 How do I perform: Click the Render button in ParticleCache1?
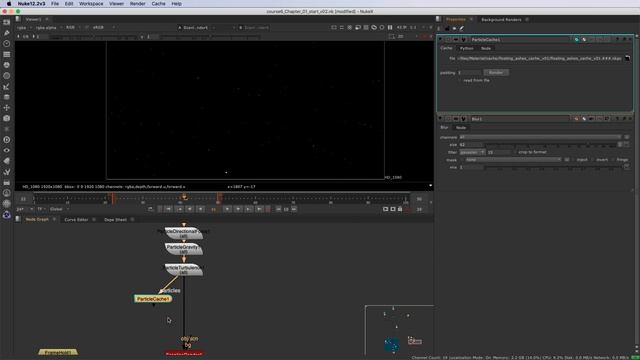click(496, 72)
